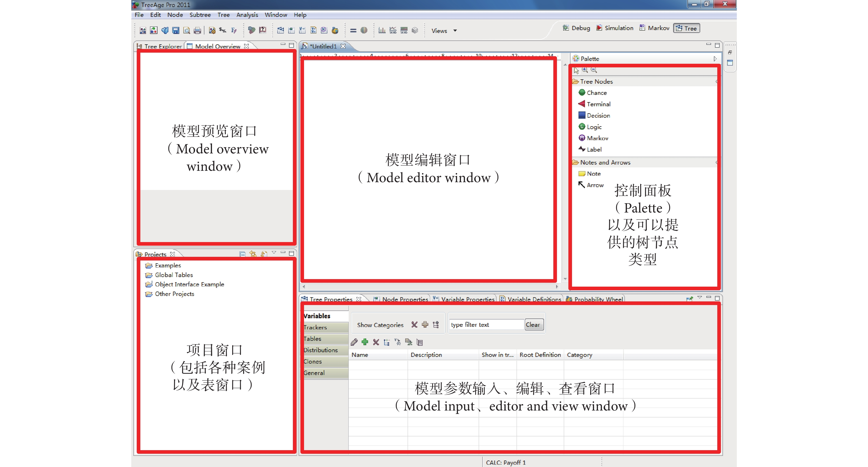Switch to the Node Properties tab
Viewport: 868px width, 467px height.
point(401,299)
